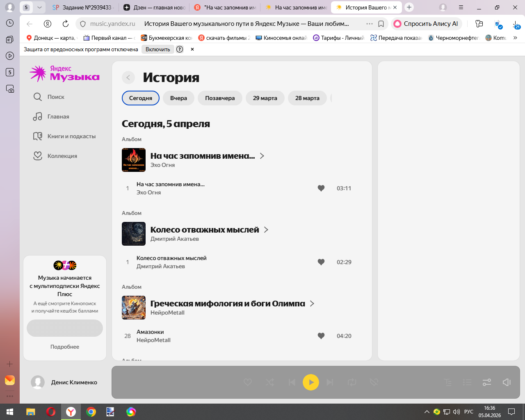Select the 29 марта tab
Screen dimensions: 525x420
[x=265, y=98]
